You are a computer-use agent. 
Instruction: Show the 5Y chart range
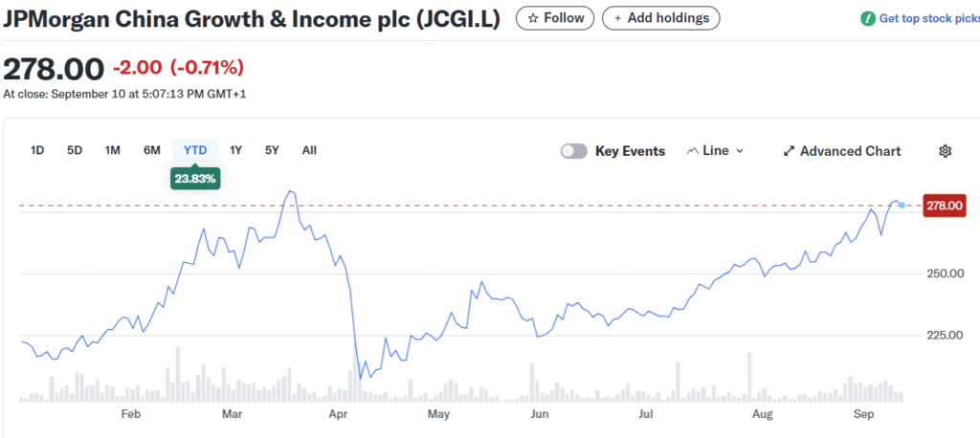(272, 150)
